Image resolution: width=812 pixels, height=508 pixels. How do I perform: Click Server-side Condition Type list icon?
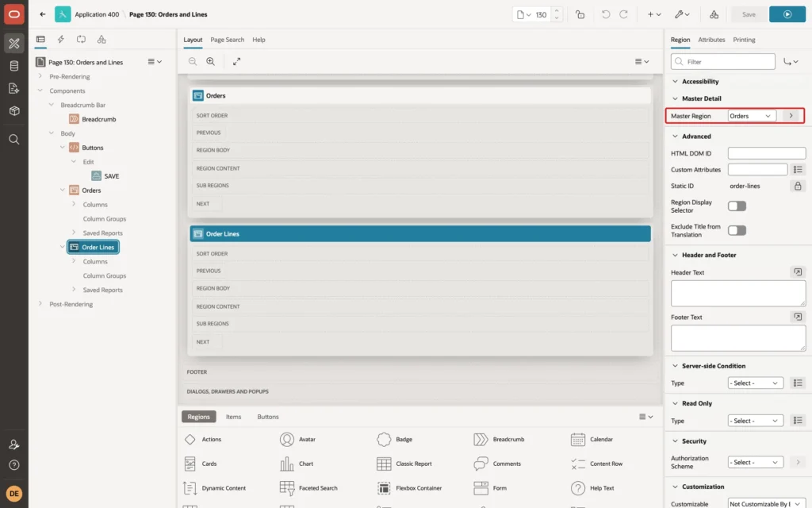pos(798,383)
